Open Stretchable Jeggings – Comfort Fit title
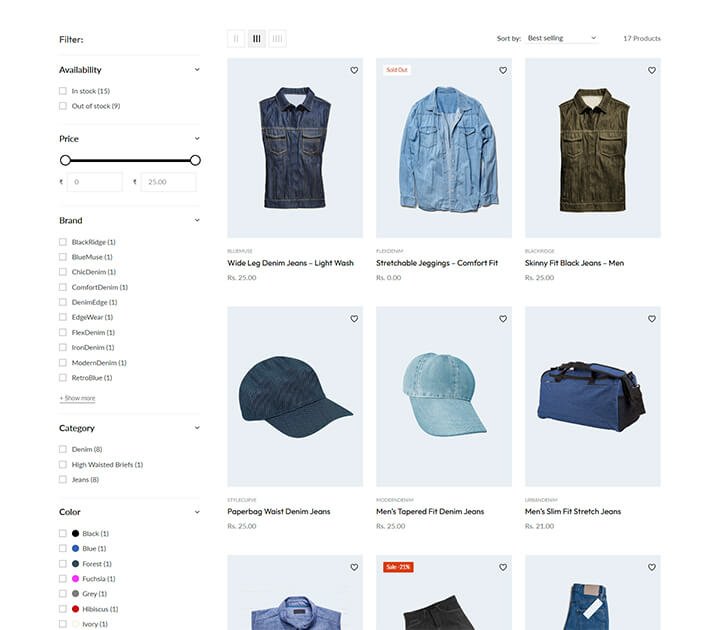Image resolution: width=720 pixels, height=630 pixels. click(437, 263)
